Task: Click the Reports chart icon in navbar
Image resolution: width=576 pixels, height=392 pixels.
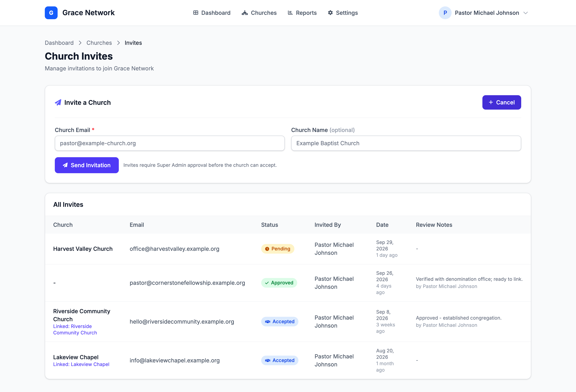Action: [290, 13]
